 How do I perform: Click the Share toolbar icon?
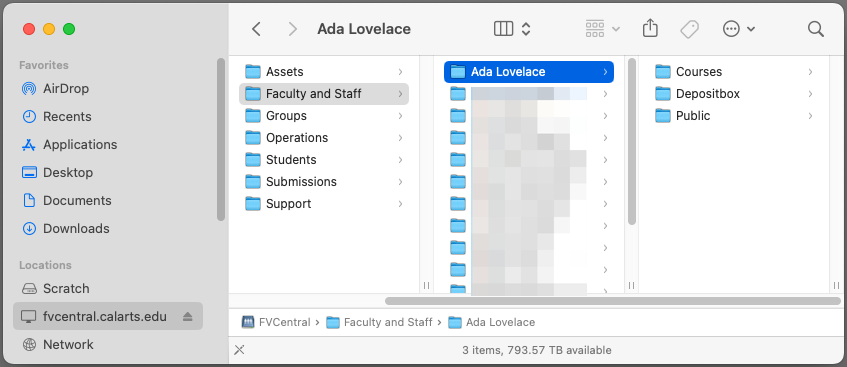pos(650,28)
